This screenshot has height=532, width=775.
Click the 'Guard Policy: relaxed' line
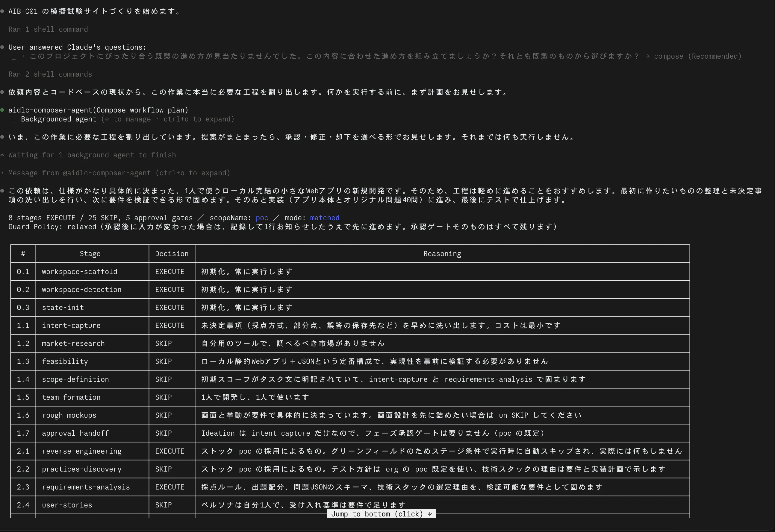coord(283,227)
